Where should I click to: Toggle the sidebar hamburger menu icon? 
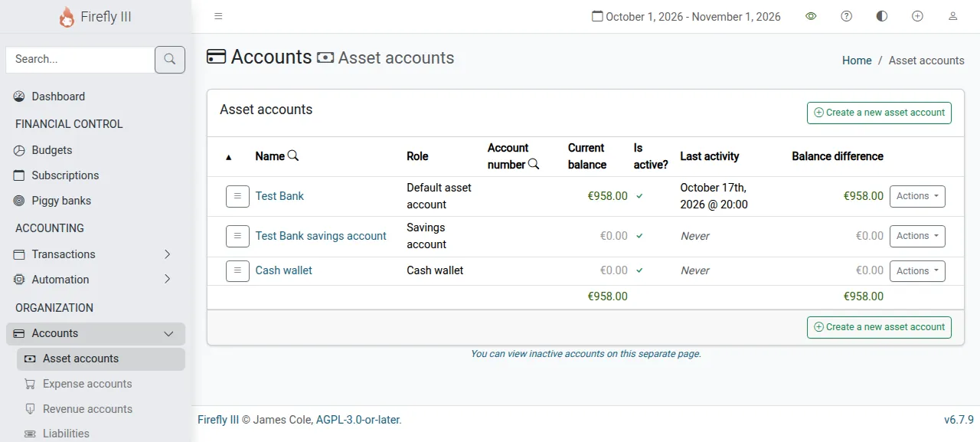218,16
